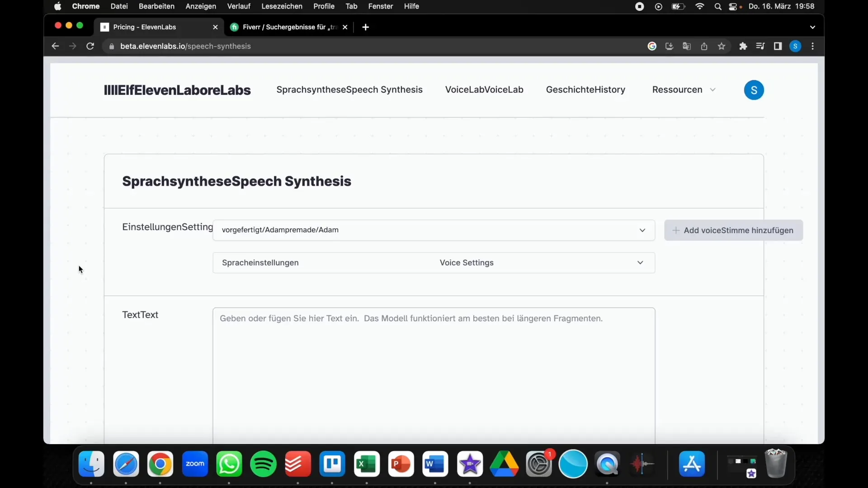The width and height of the screenshot is (868, 488).
Task: Open the Hilfe menu
Action: 411,6
